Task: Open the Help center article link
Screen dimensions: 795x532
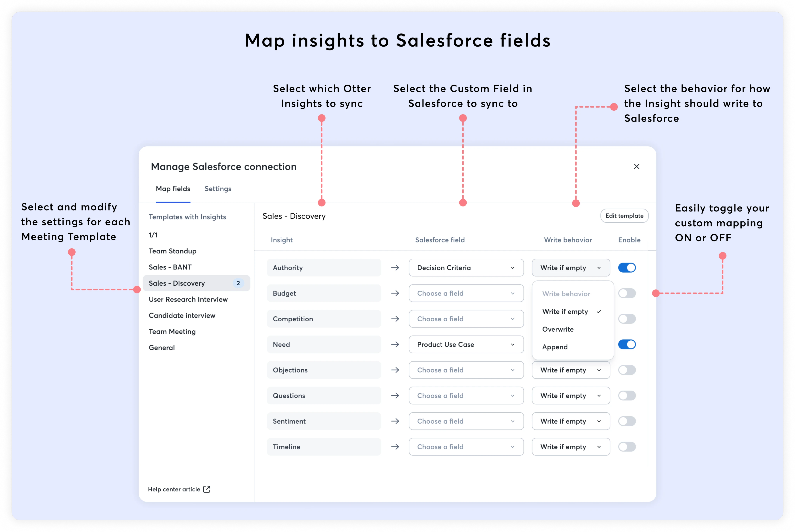Action: pos(174,489)
